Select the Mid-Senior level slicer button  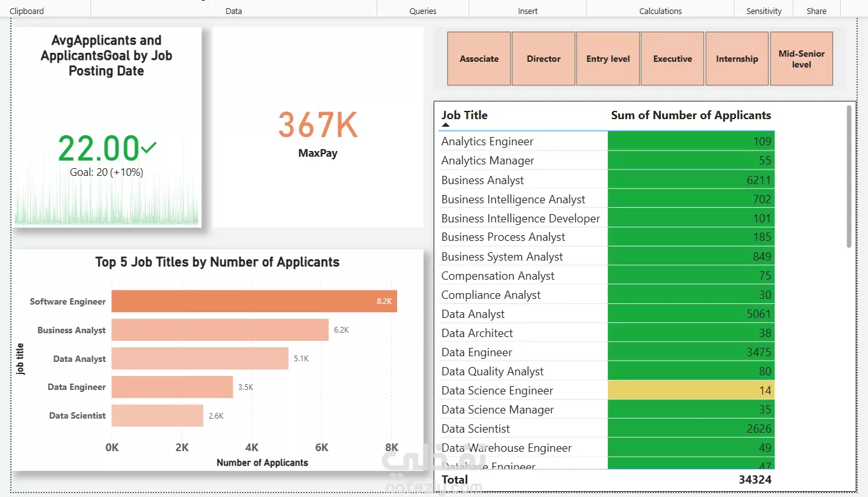coord(802,59)
